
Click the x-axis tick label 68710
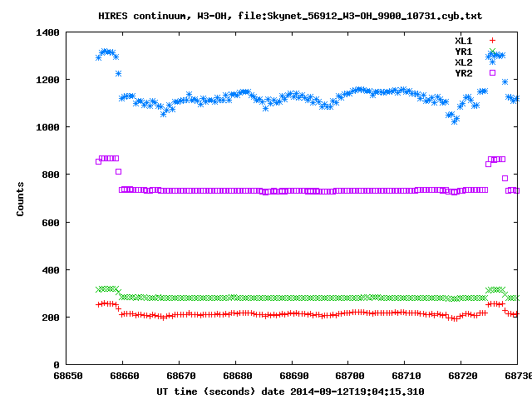(x=406, y=376)
